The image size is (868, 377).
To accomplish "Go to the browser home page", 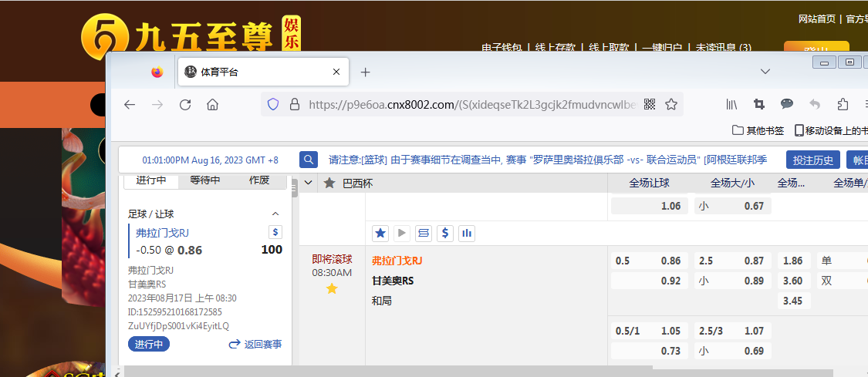I will (x=213, y=105).
